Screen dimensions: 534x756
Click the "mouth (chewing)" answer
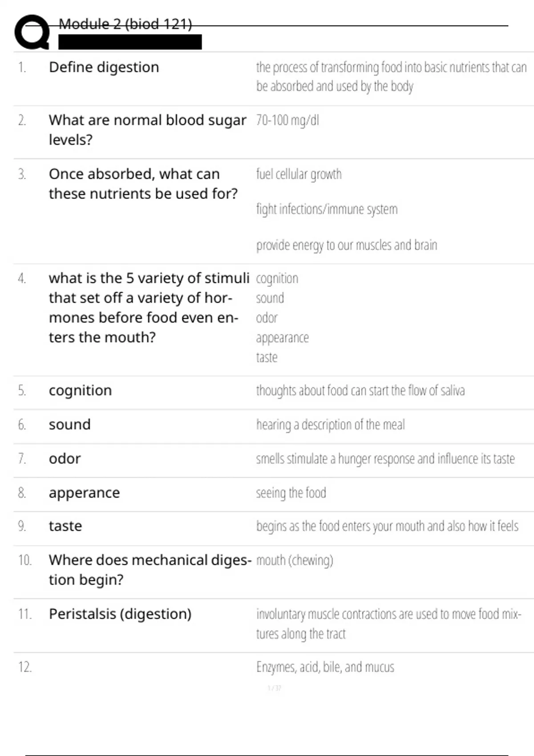295,560
